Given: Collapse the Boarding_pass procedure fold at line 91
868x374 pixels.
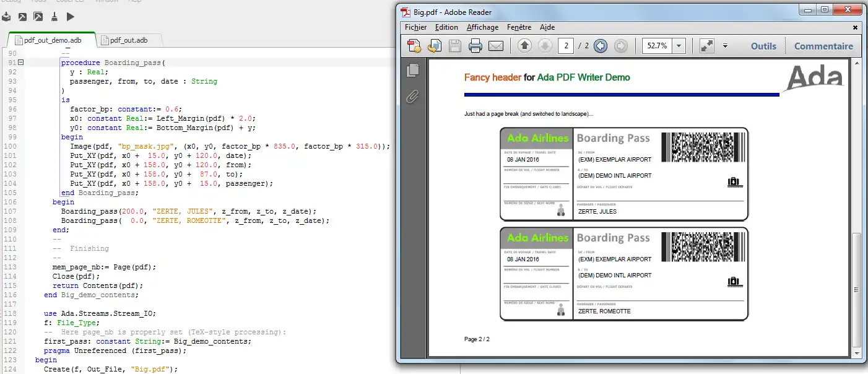Looking at the screenshot, I should pos(20,63).
